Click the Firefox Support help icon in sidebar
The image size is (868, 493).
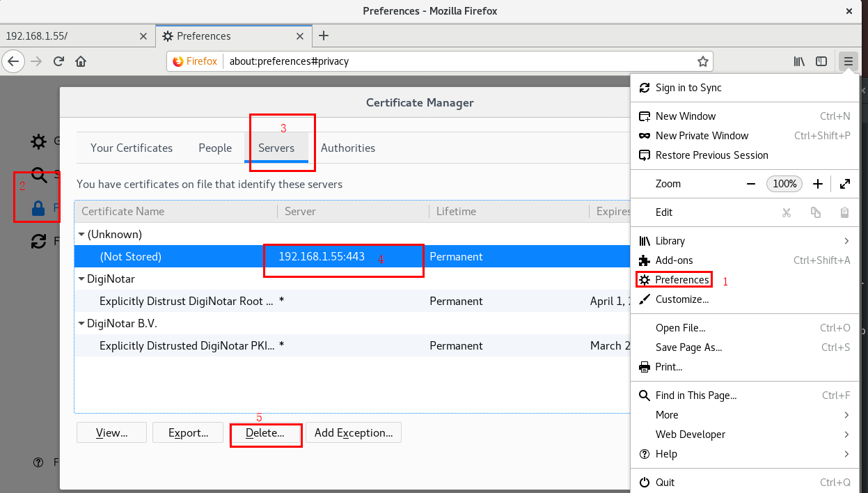click(39, 462)
